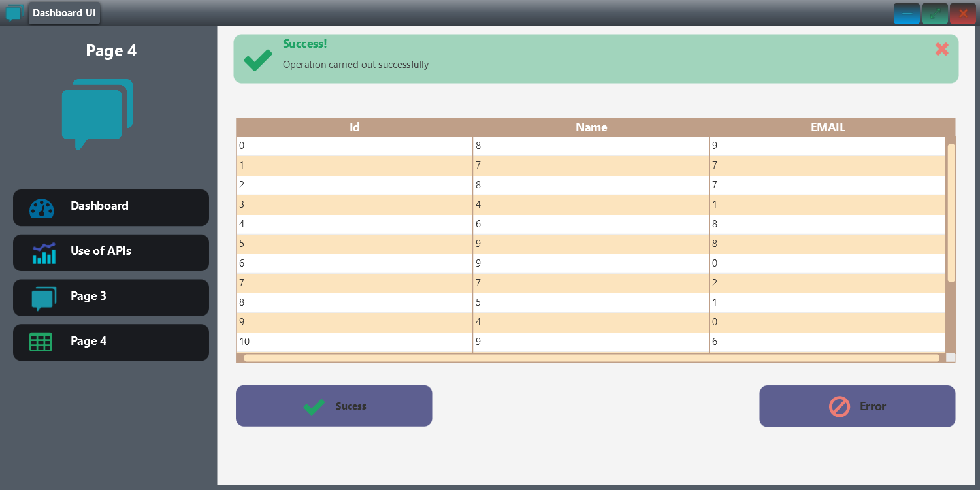Click the Name cell in row Id 5
980x490 pixels.
[x=591, y=244]
